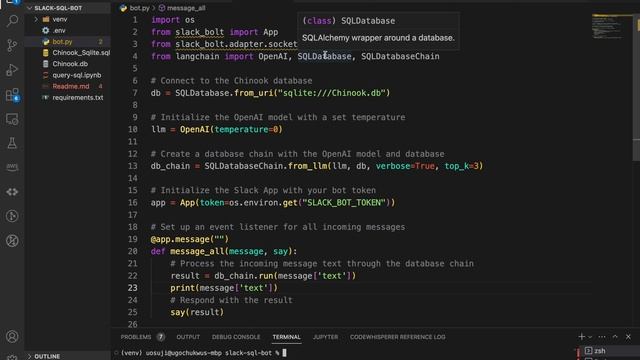Click the SQLDatabaseChain import on line 4

400,56
